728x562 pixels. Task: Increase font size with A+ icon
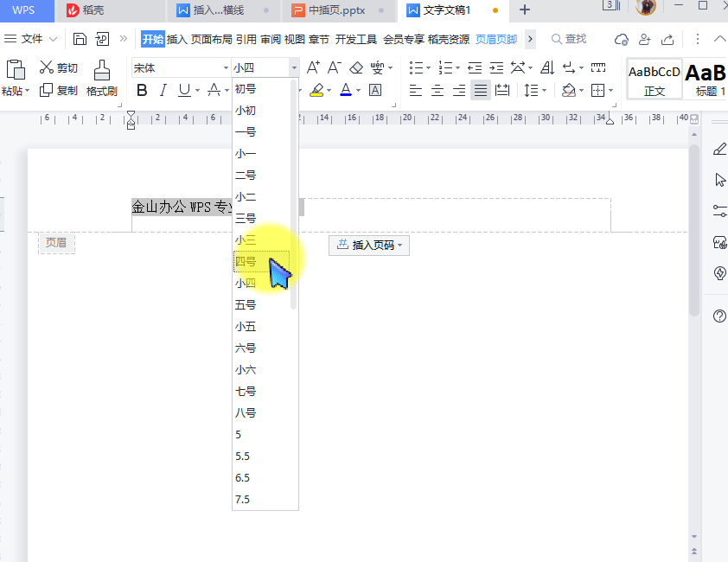click(313, 67)
